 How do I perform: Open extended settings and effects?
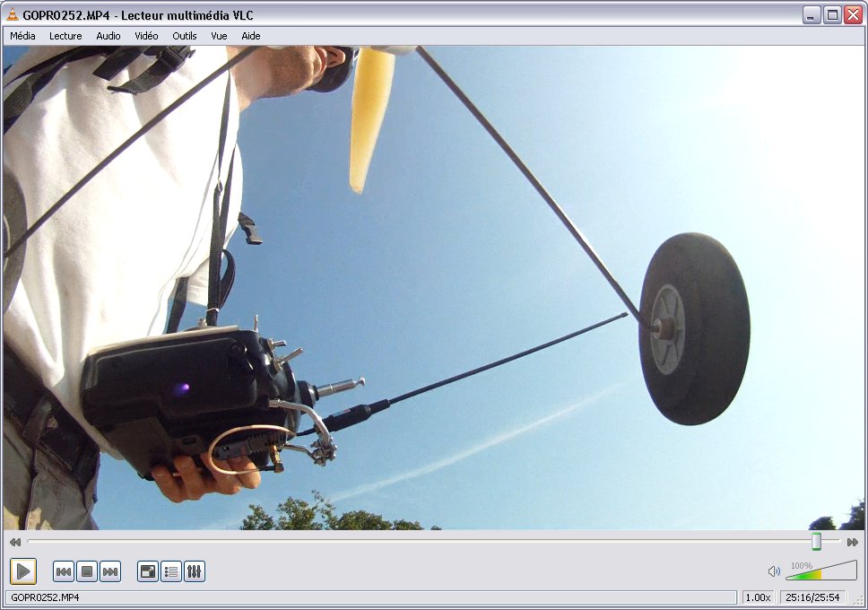coord(195,571)
